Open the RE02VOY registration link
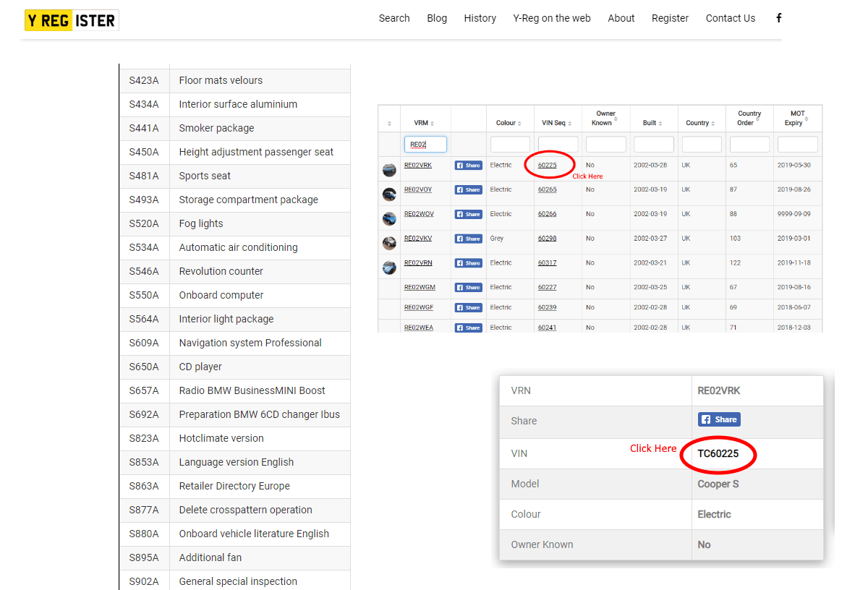868x590 pixels. [418, 189]
